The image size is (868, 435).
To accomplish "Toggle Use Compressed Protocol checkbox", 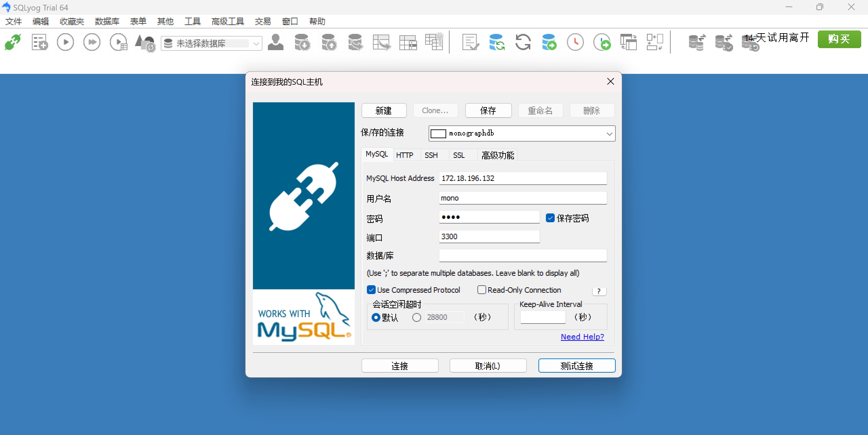I will (x=371, y=290).
